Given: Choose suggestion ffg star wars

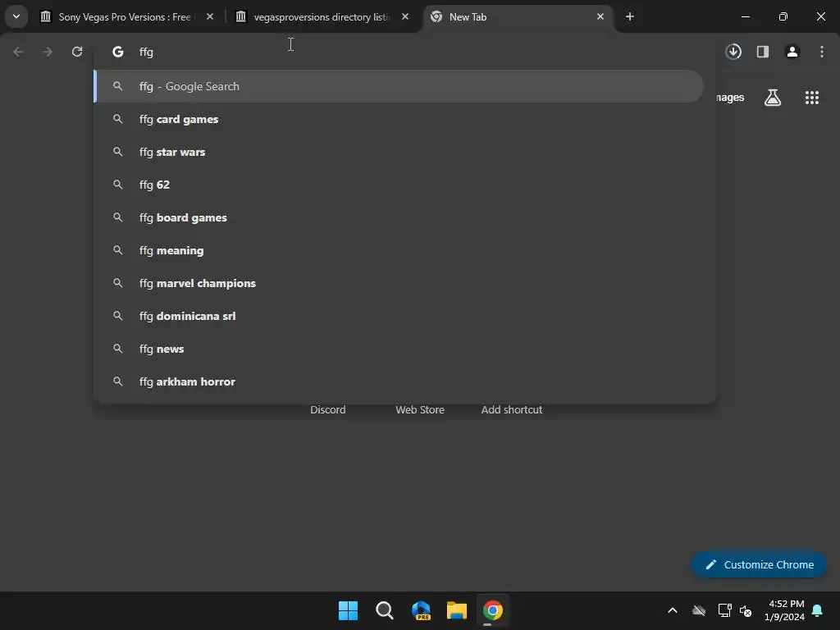Looking at the screenshot, I should [399, 152].
